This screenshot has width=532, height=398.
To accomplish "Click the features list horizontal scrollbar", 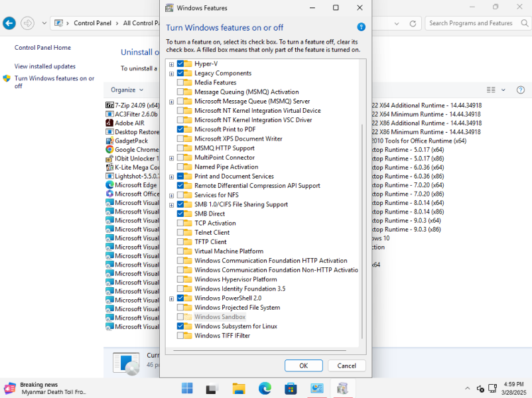I will [260, 350].
